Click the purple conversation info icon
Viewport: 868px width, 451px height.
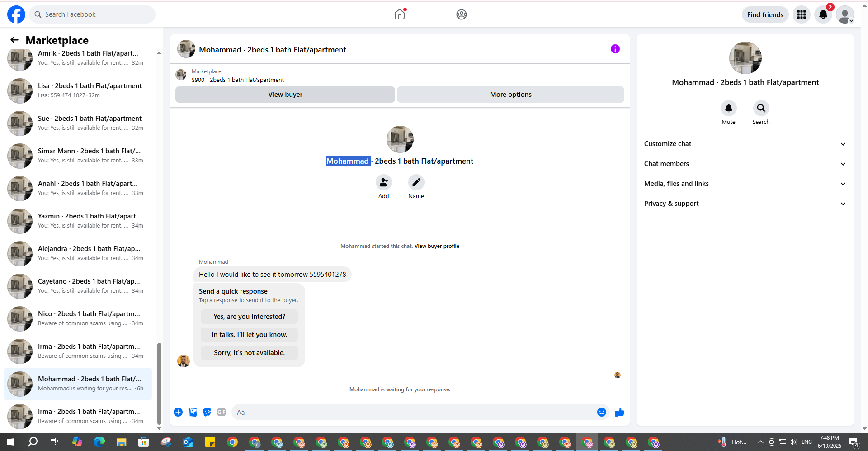[615, 49]
